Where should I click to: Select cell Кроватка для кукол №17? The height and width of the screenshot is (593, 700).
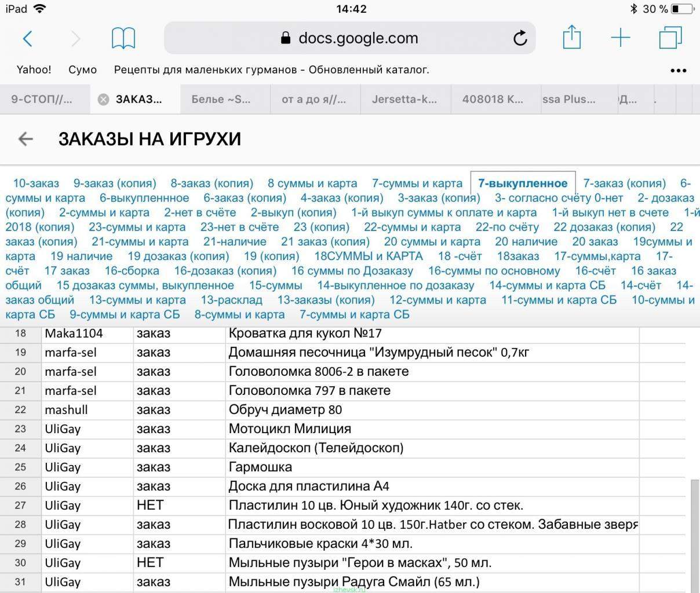[432, 333]
